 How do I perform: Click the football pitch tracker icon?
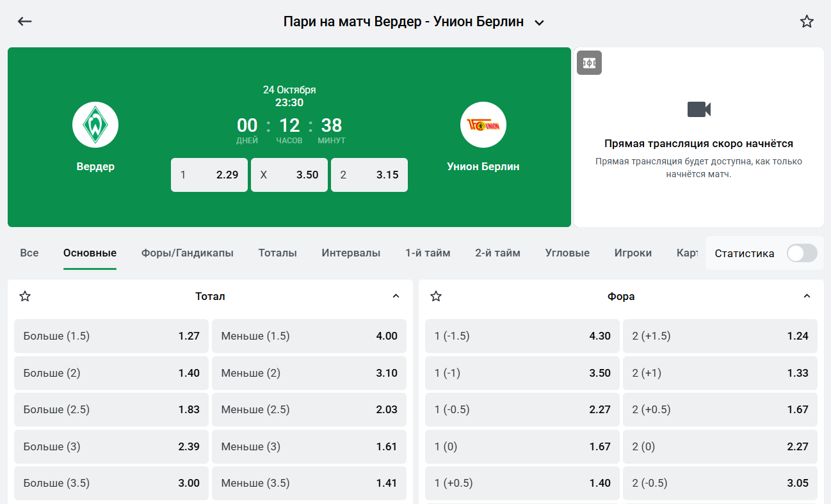tap(589, 63)
